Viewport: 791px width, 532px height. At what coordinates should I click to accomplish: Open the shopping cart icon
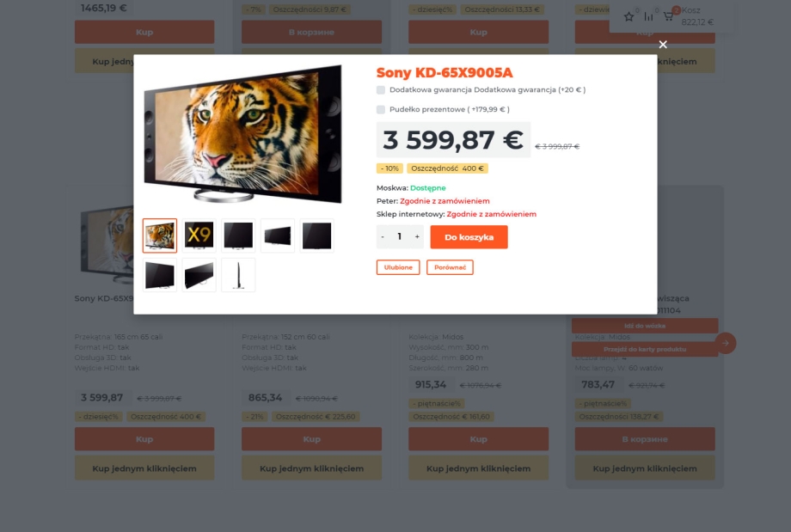click(x=668, y=16)
